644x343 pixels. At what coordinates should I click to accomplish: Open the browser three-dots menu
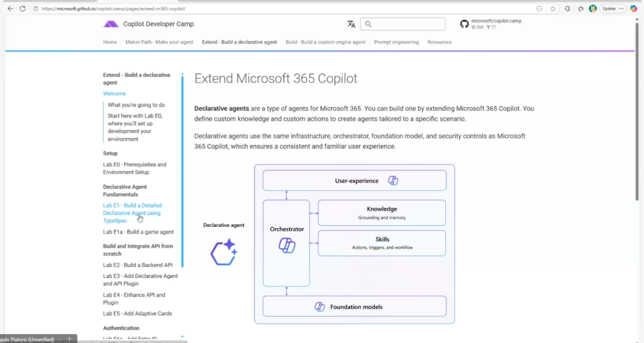(621, 9)
